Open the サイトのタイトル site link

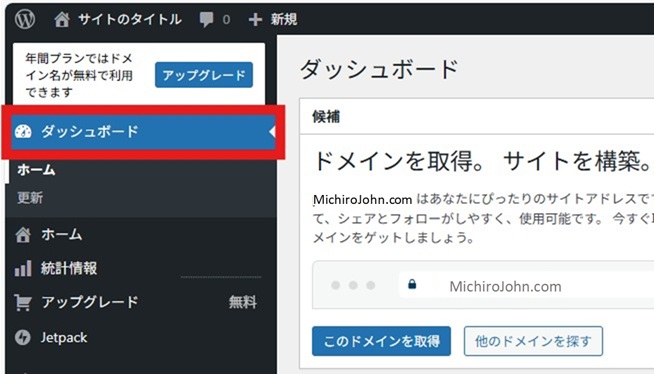(x=130, y=19)
